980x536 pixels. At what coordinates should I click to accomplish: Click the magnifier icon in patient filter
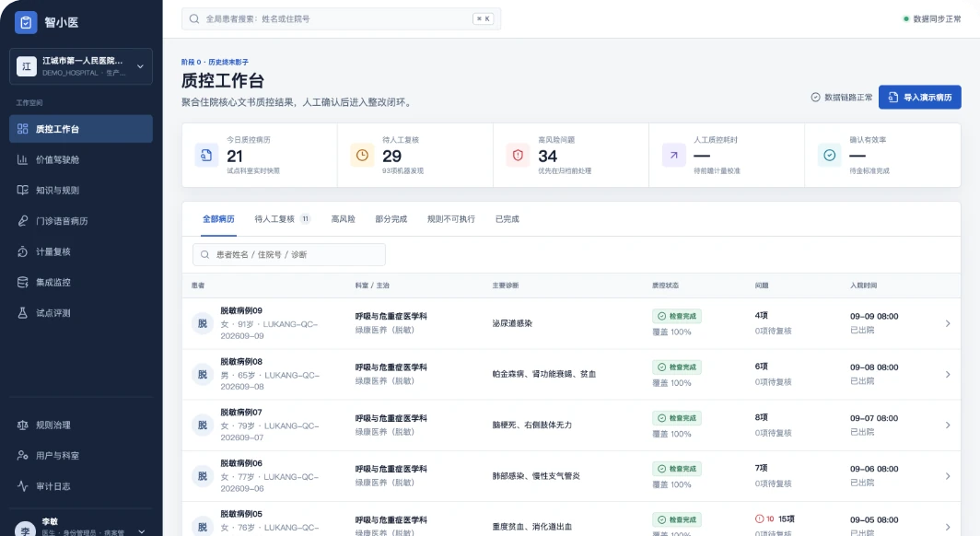click(x=205, y=254)
